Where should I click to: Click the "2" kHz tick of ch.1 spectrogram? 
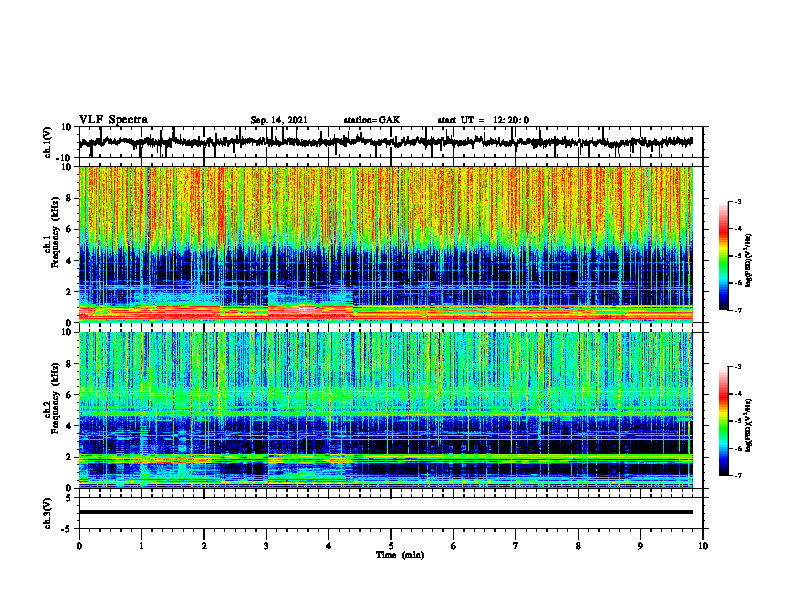tap(71, 291)
